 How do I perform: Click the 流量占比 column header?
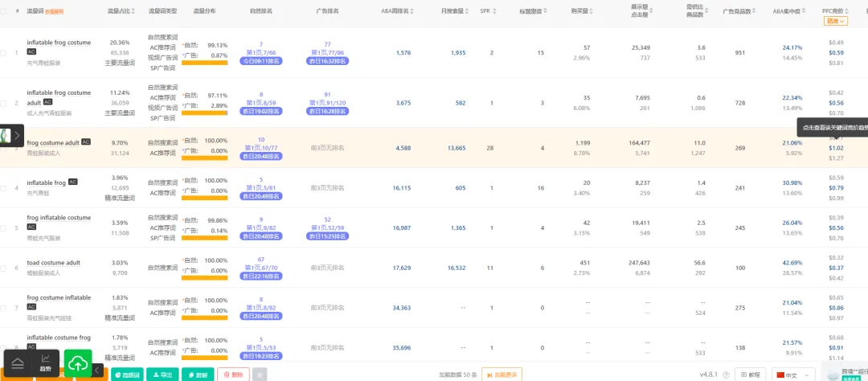(120, 11)
